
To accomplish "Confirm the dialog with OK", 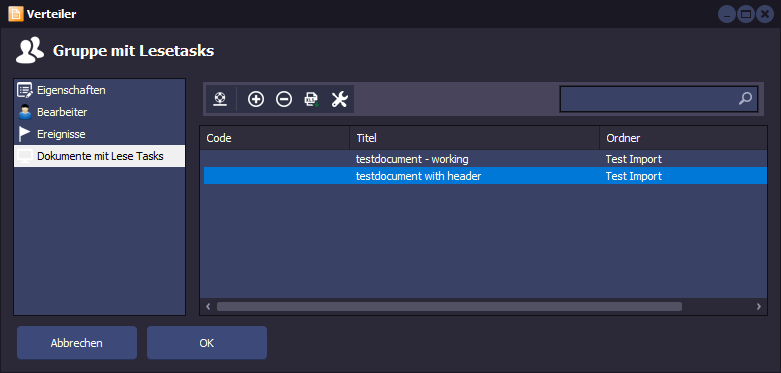I will pos(207,343).
